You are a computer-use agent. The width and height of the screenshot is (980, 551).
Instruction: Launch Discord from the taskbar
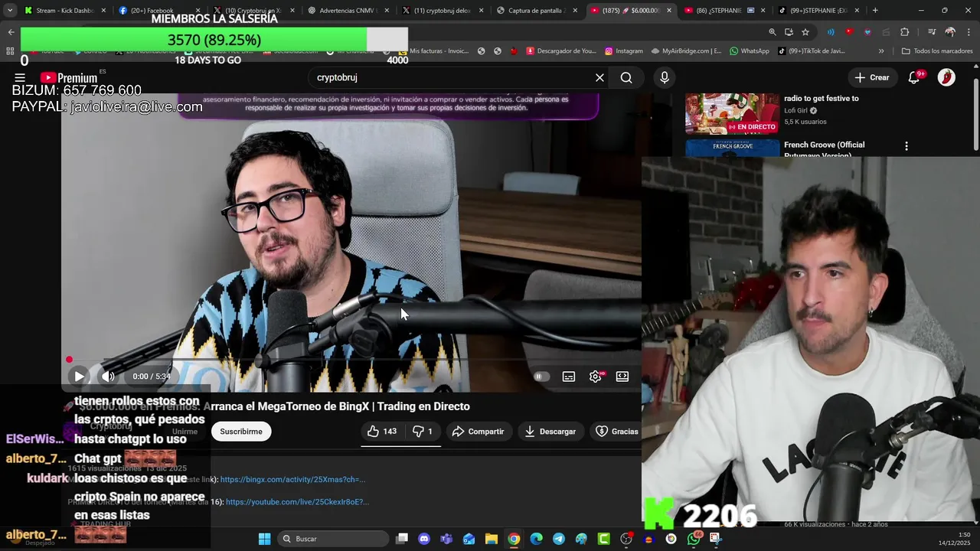tap(424, 539)
